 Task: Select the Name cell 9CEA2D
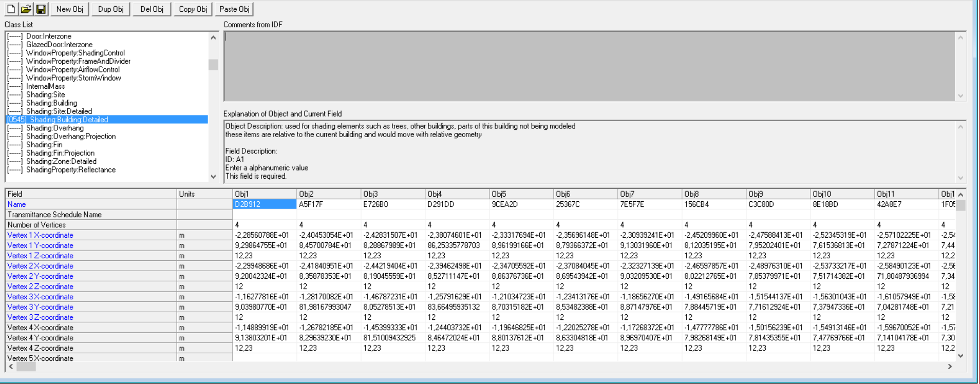[521, 204]
